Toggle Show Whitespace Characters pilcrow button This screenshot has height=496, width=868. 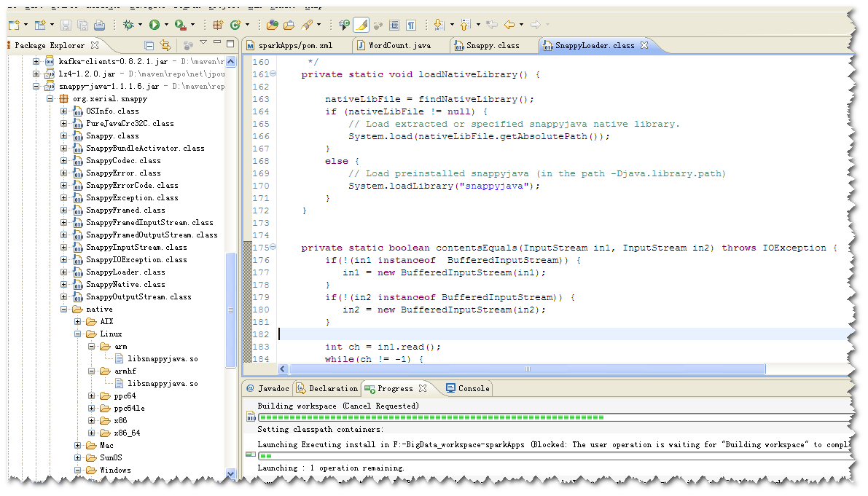411,25
